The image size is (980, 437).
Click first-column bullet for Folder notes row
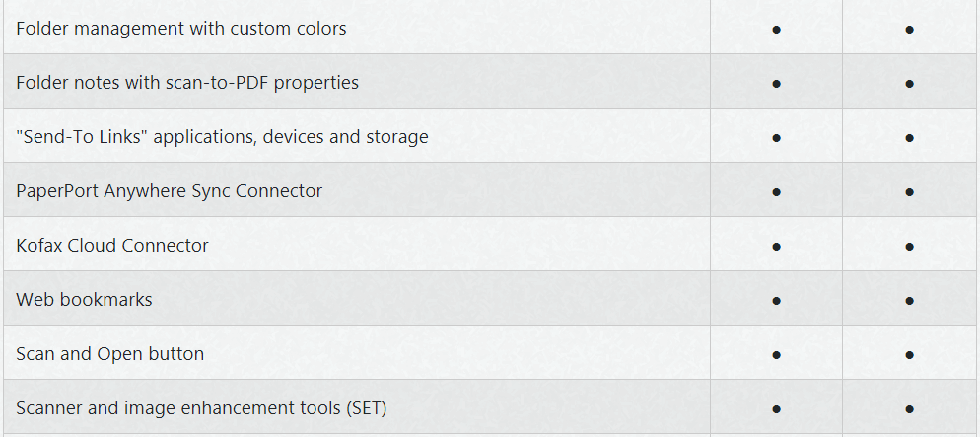point(776,84)
